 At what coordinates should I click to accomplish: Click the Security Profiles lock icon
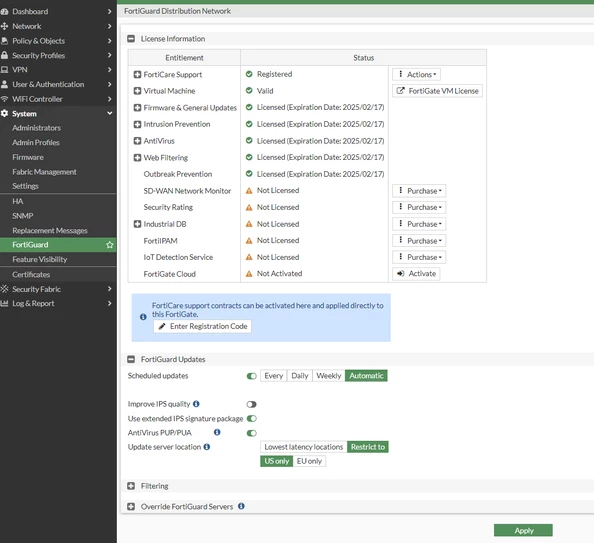click(x=4, y=55)
